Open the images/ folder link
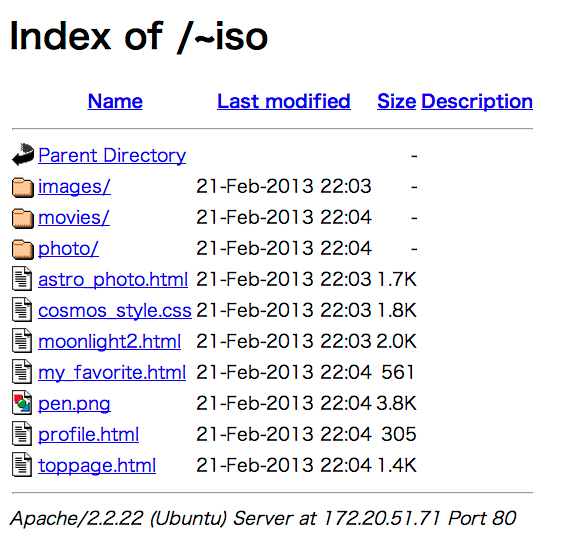Screen dimensions: 585x556 coord(74,186)
